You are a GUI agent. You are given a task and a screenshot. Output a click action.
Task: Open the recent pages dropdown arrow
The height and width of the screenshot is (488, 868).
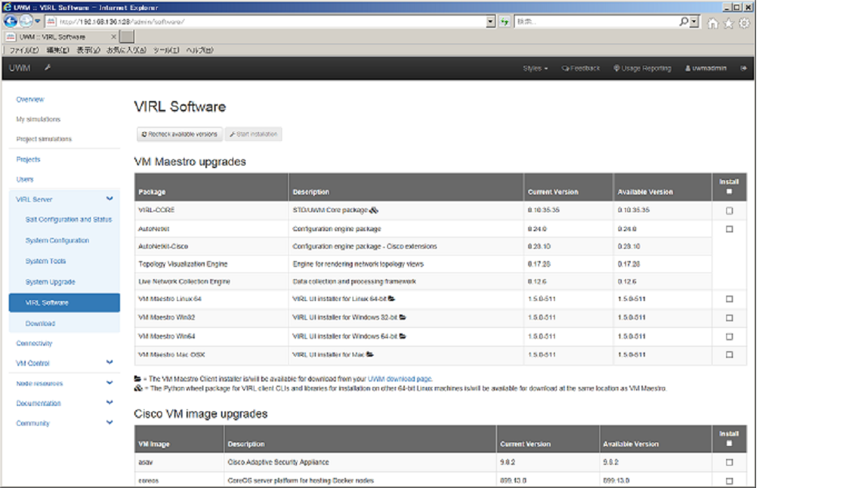click(x=38, y=22)
